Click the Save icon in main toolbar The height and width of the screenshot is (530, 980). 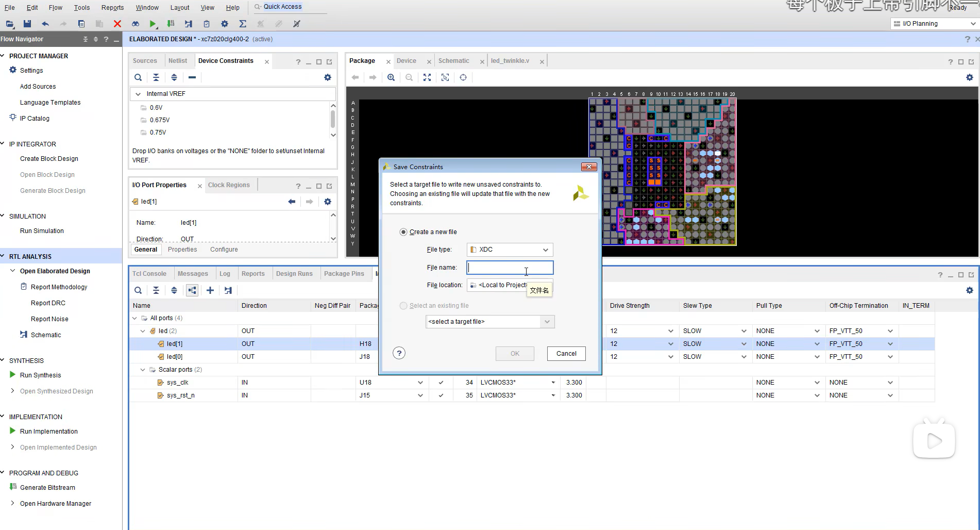coord(27,24)
